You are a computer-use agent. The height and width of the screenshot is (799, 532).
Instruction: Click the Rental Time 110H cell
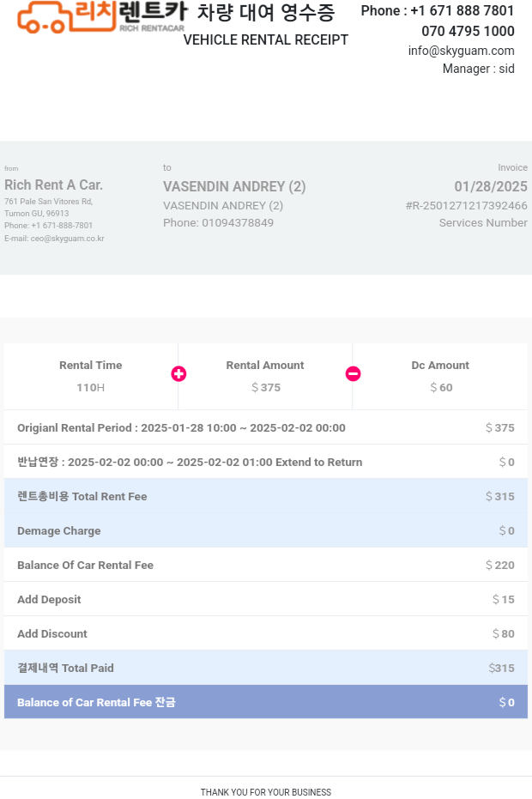click(91, 377)
